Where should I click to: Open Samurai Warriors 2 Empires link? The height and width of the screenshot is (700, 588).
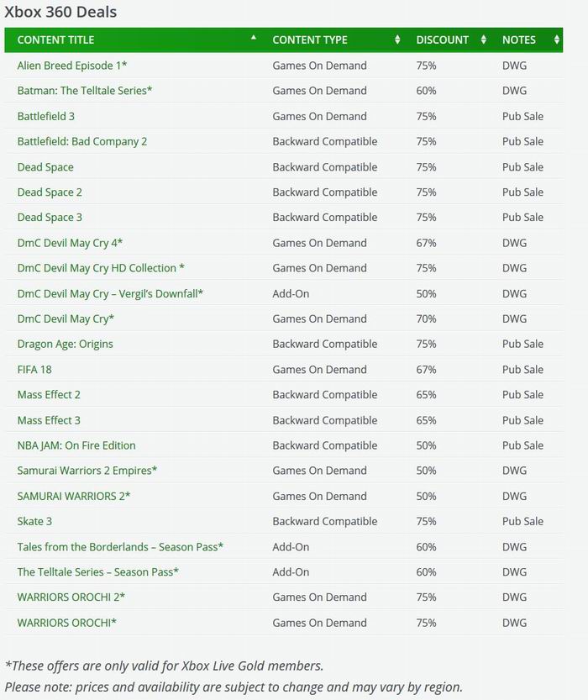[87, 471]
